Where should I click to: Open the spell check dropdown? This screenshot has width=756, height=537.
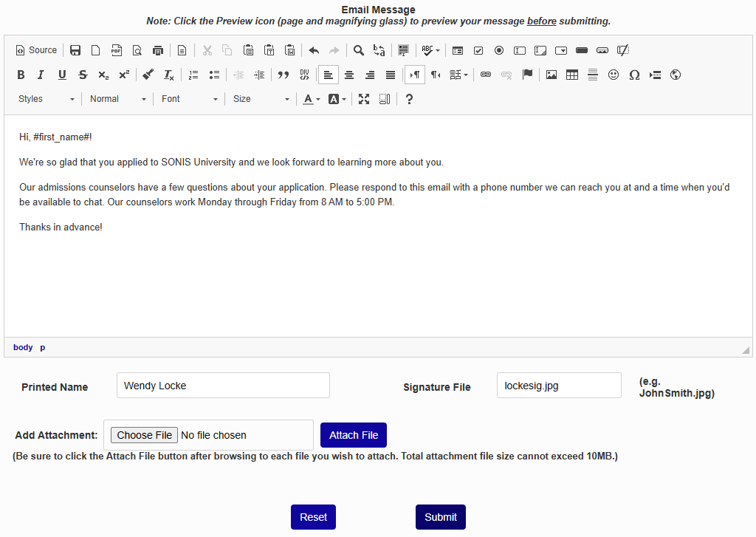[x=430, y=50]
